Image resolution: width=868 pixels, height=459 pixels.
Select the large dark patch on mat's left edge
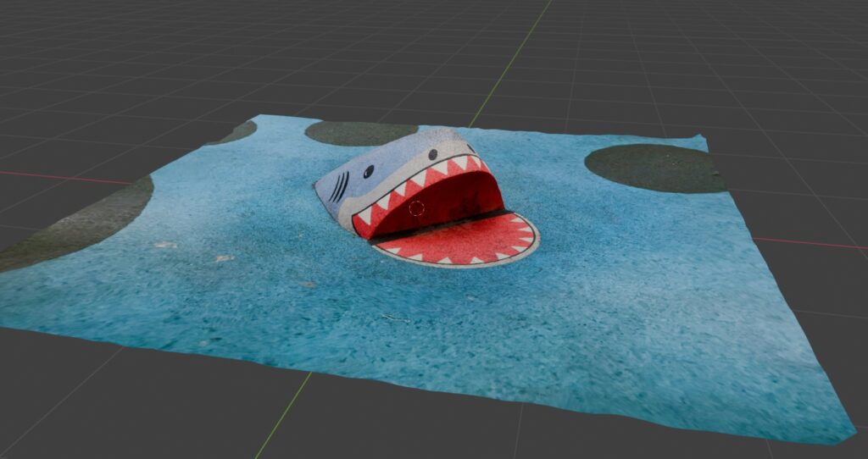(77, 224)
